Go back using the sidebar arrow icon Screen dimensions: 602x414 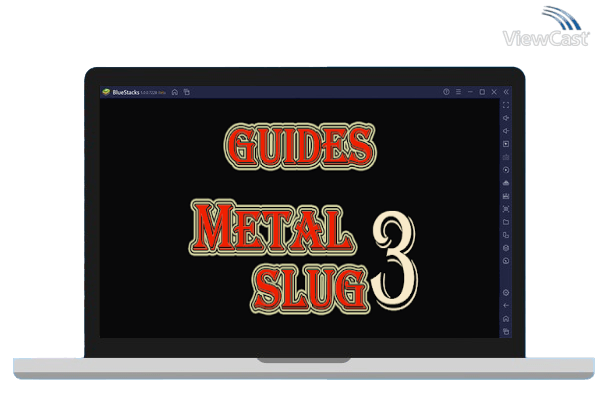click(506, 306)
